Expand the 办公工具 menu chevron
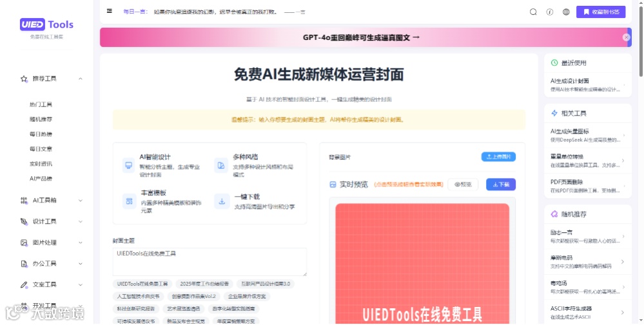Screen dimensions: 644x325 [x=81, y=264]
